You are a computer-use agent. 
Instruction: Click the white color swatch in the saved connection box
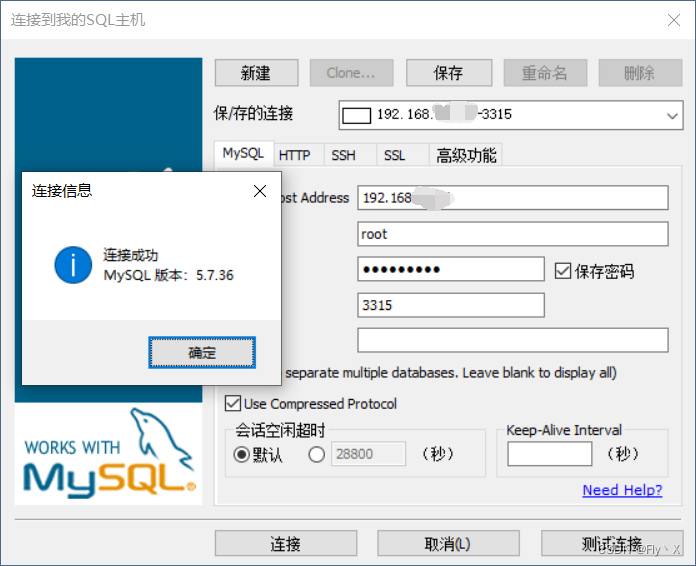(356, 115)
